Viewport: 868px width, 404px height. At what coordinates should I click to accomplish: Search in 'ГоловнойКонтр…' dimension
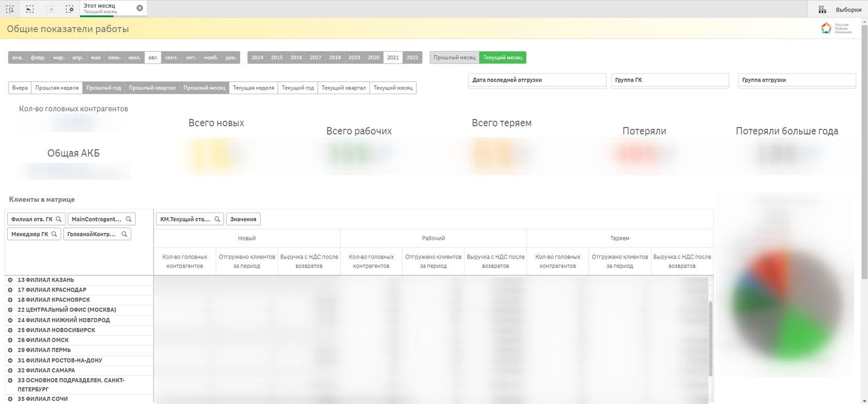point(124,234)
